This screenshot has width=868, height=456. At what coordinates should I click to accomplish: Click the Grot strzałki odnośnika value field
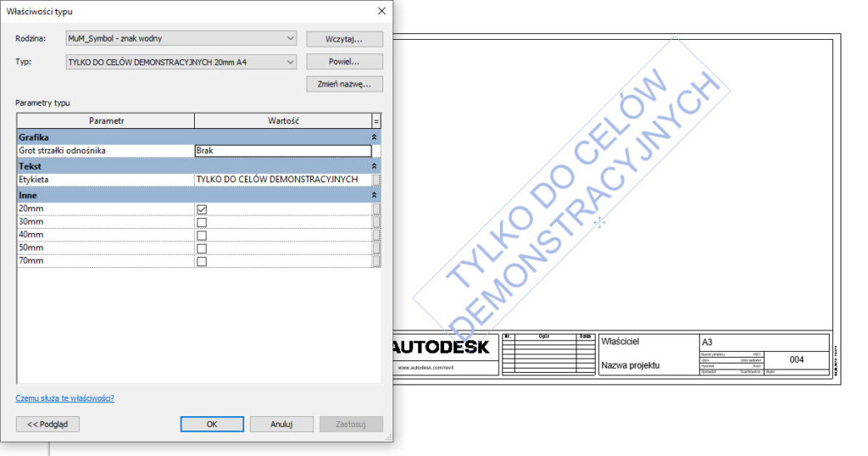point(282,151)
